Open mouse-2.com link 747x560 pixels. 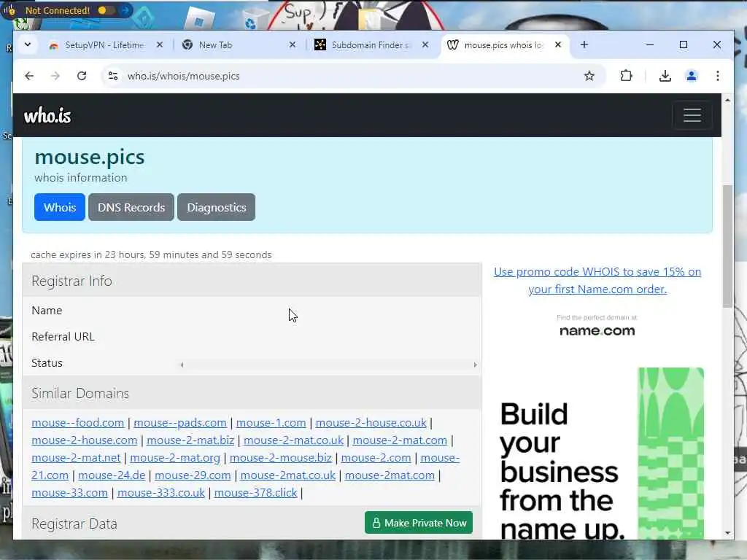pos(376,458)
